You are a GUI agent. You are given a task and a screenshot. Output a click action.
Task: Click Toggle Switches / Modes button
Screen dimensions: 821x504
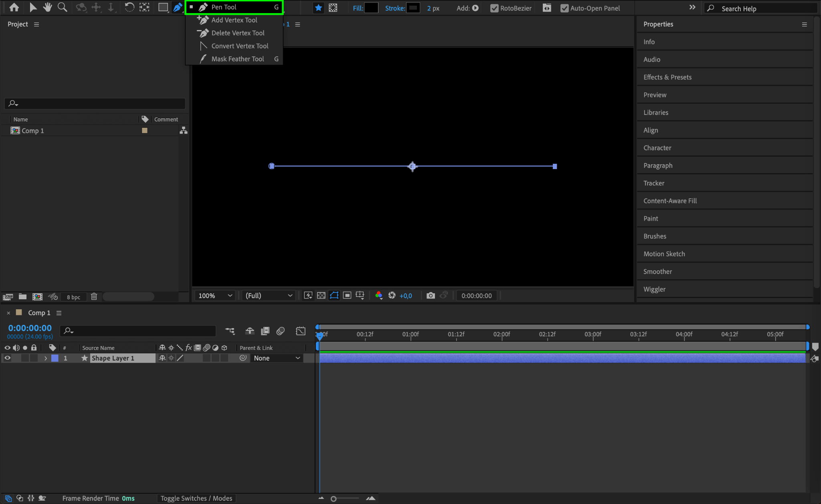click(x=196, y=498)
